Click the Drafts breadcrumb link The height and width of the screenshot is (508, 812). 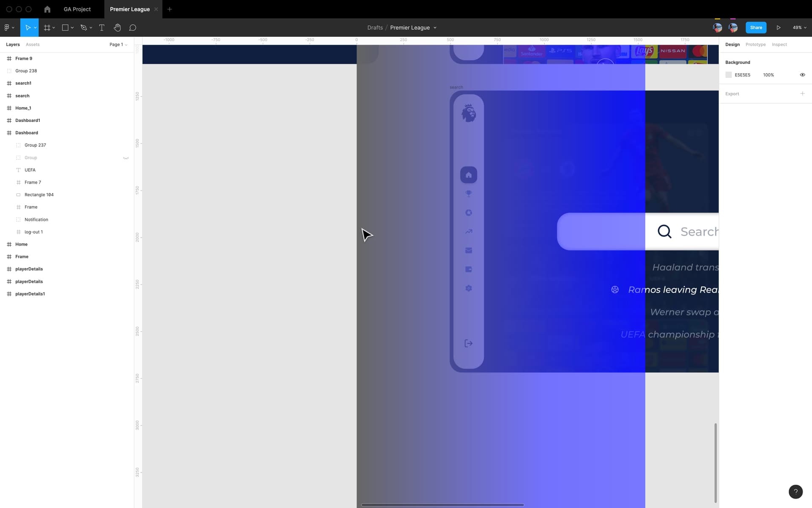pyautogui.click(x=375, y=28)
